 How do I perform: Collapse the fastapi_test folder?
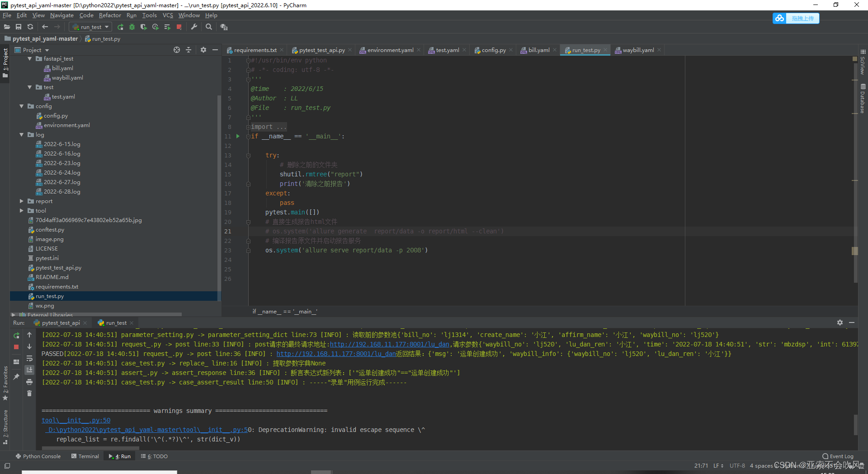(x=30, y=59)
